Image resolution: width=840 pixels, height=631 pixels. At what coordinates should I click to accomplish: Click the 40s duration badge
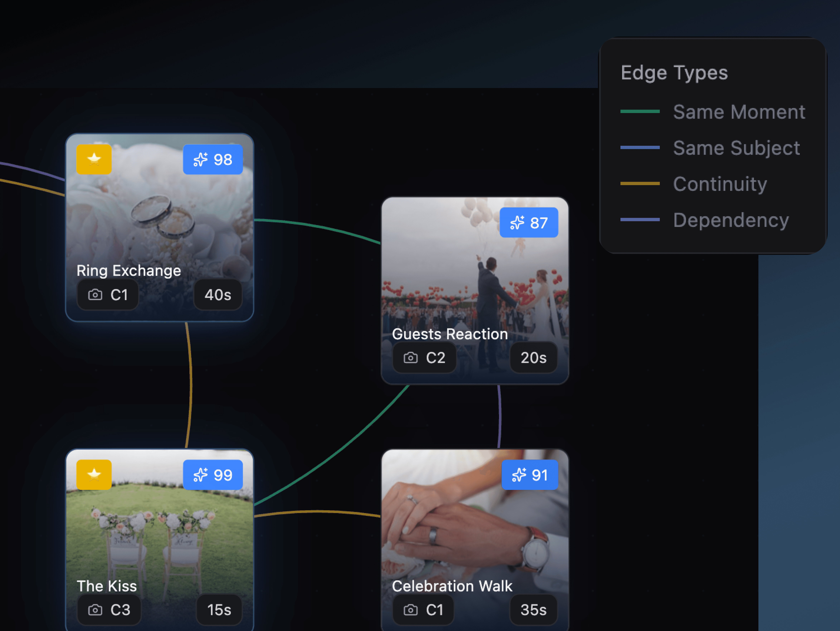[218, 295]
